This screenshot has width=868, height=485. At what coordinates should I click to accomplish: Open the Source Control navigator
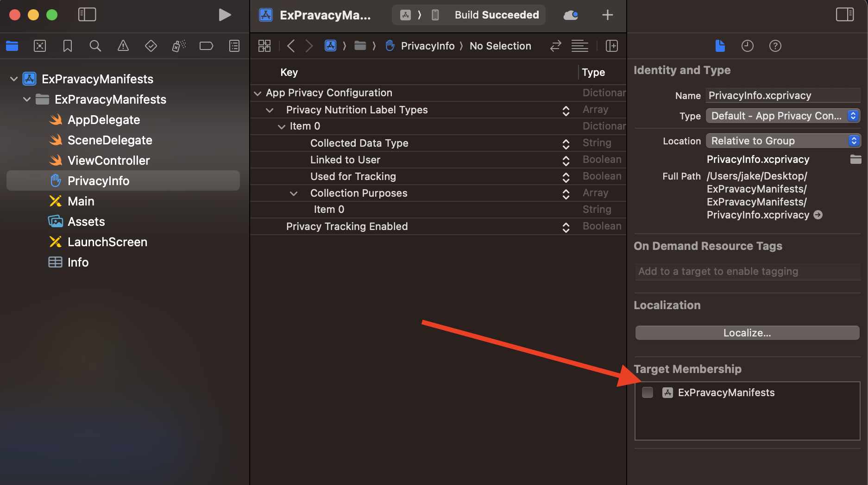pyautogui.click(x=40, y=46)
